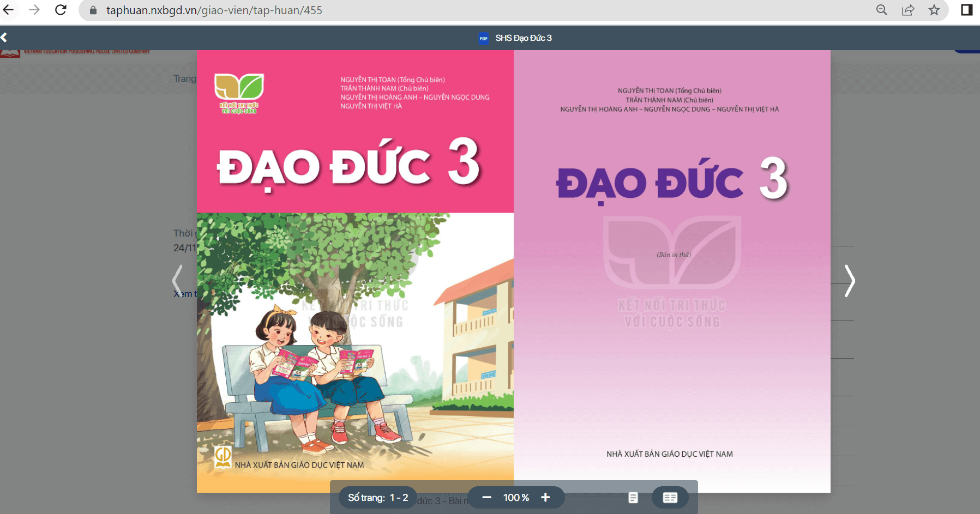This screenshot has height=514, width=980.
Task: Zoom in with the plus button
Action: 545,497
